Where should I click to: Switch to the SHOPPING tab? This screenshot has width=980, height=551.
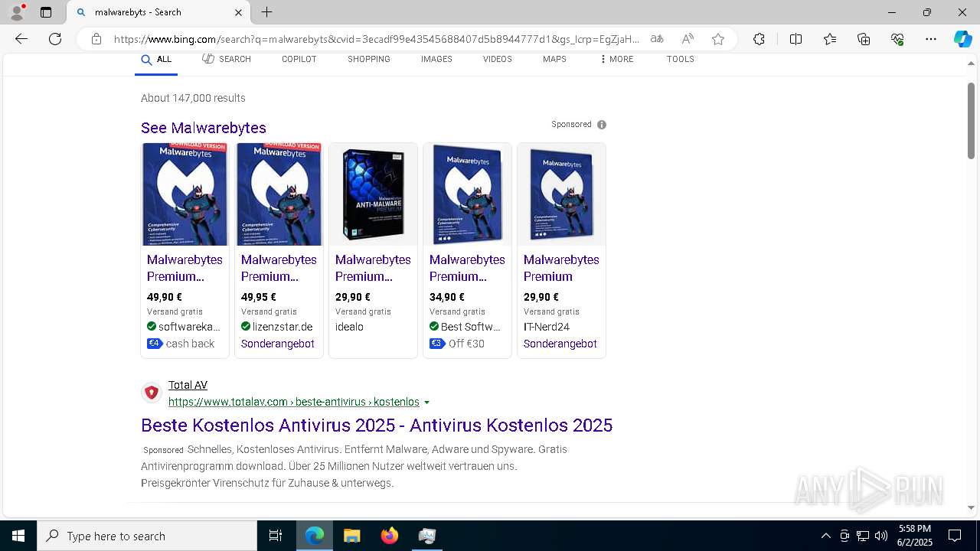369,59
